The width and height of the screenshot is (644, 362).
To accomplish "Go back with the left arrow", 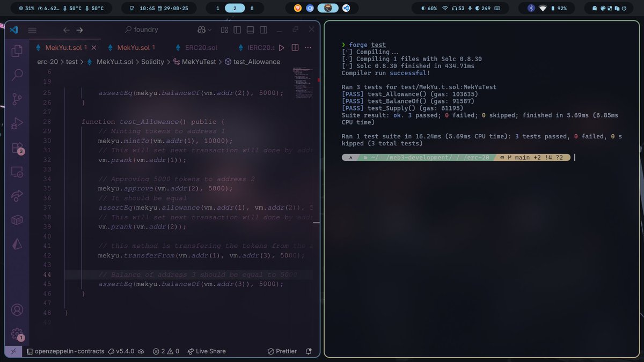I will click(66, 30).
